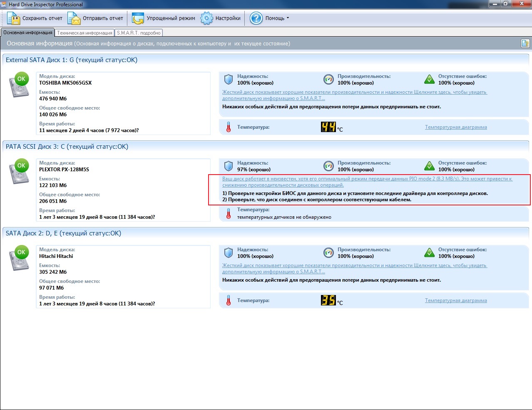The width and height of the screenshot is (532, 410).
Task: Click the Hitachi error-free green triangle icon
Action: point(429,252)
